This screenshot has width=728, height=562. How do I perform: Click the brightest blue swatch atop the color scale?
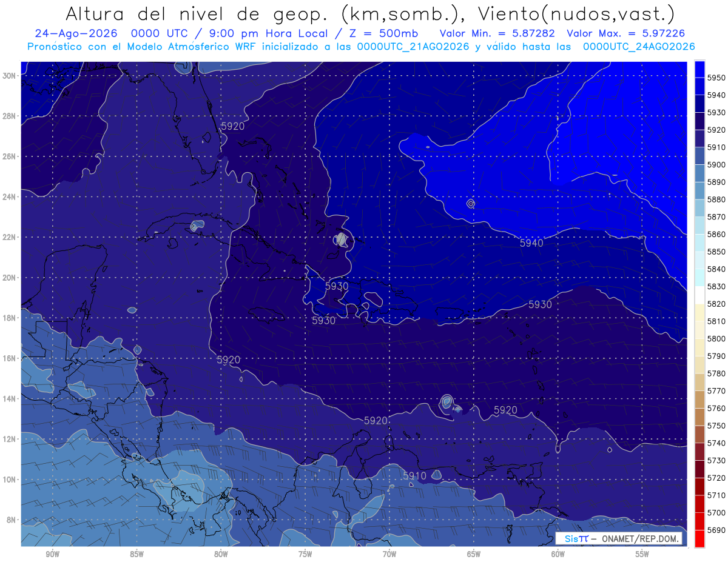click(x=699, y=69)
